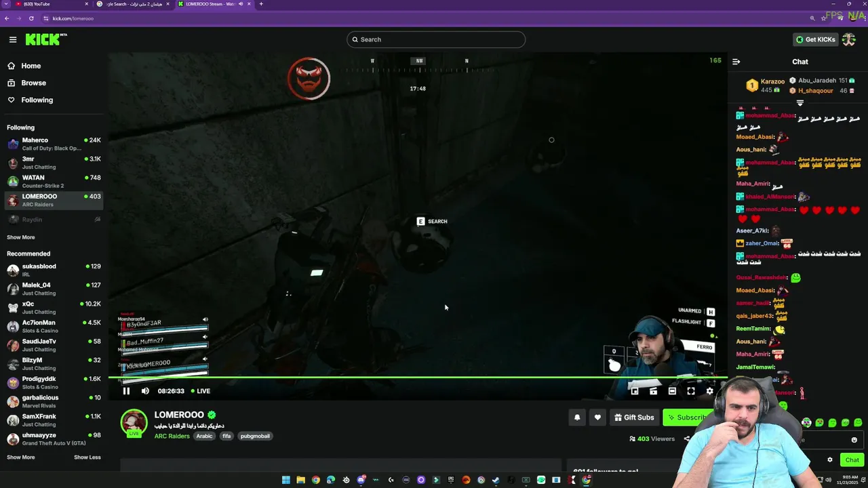
Task: Turn on notifications with bell icon
Action: click(x=577, y=418)
